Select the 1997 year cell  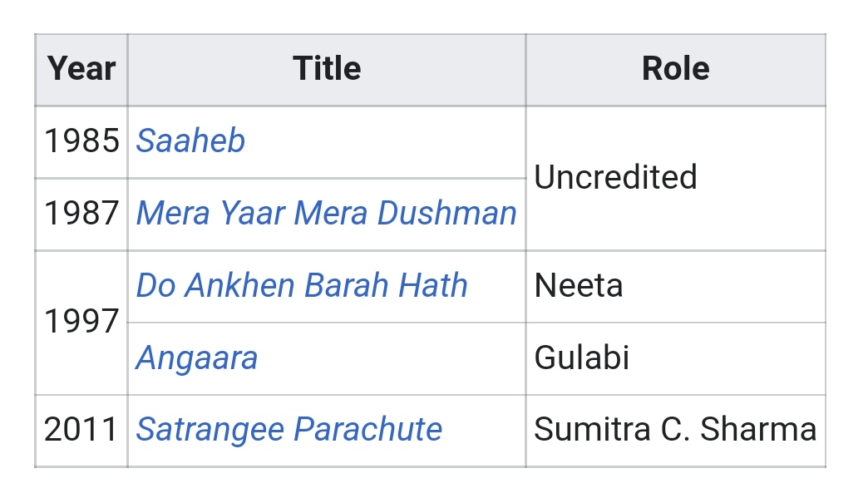pos(81,323)
